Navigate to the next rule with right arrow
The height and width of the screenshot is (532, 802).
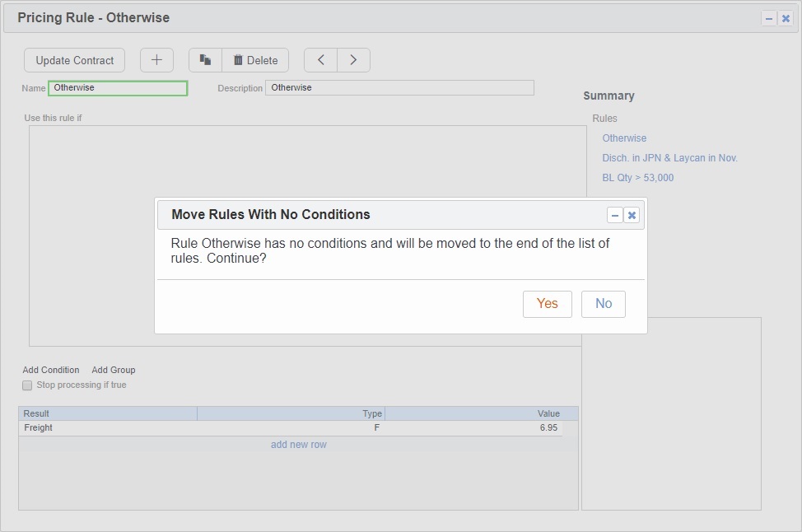pos(353,59)
